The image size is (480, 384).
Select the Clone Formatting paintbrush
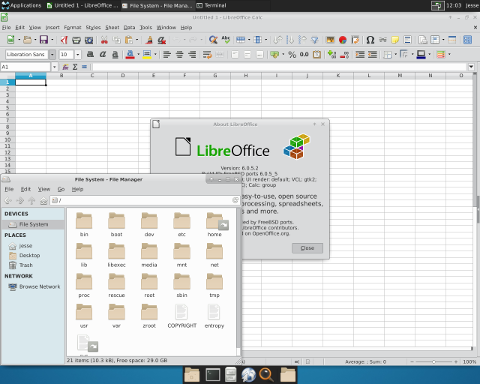[x=149, y=40]
